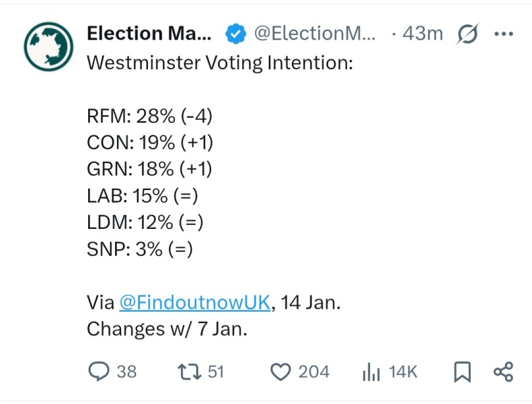The width and height of the screenshot is (532, 404).
Task: Open the three-dot more options menu
Action: (503, 34)
